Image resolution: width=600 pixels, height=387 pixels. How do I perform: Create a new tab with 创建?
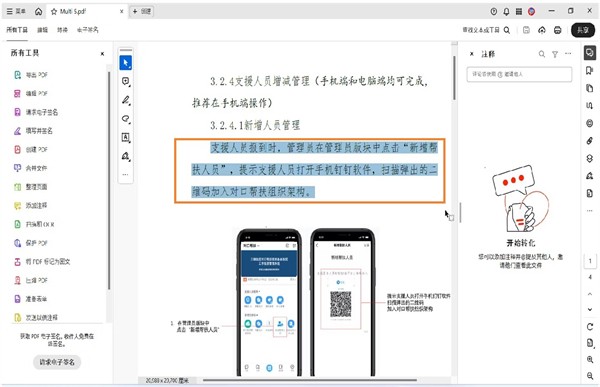(x=142, y=11)
